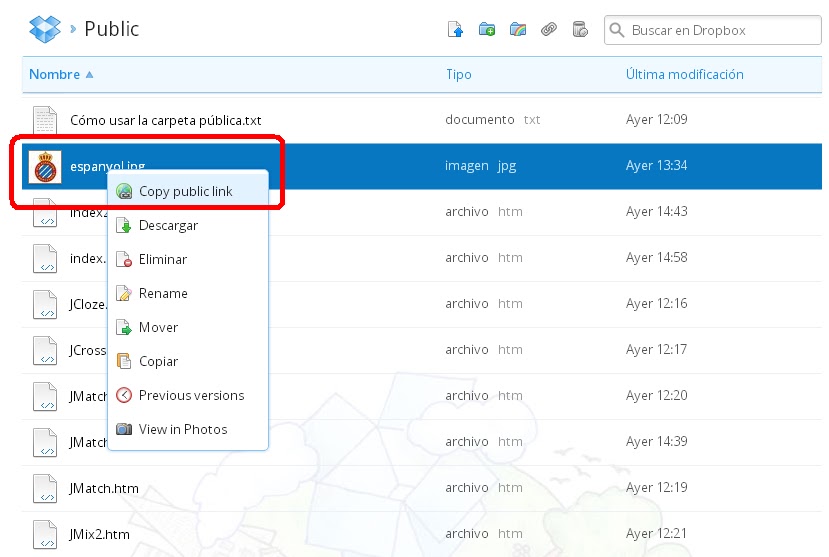Select Copy public link menu entry
Viewport: 829px width, 557px height.
coord(188,191)
